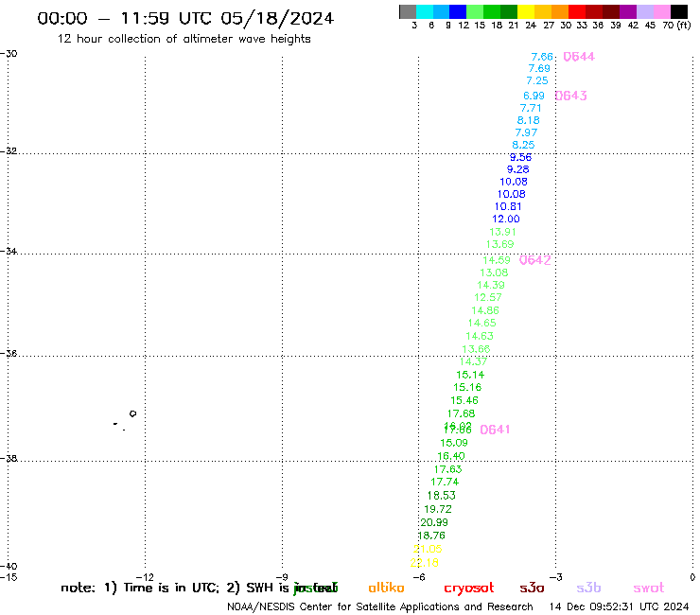700x615 pixels.
Task: Select the wave height reading 8.25
Action: 523,145
